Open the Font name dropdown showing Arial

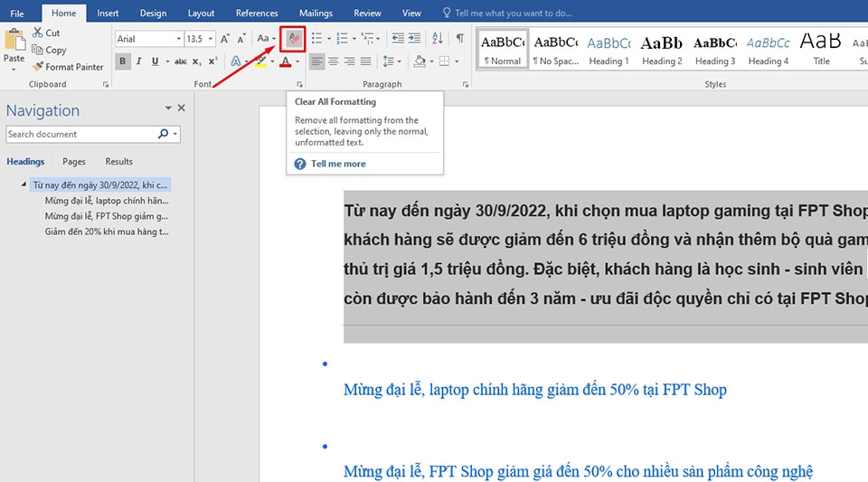coord(179,39)
